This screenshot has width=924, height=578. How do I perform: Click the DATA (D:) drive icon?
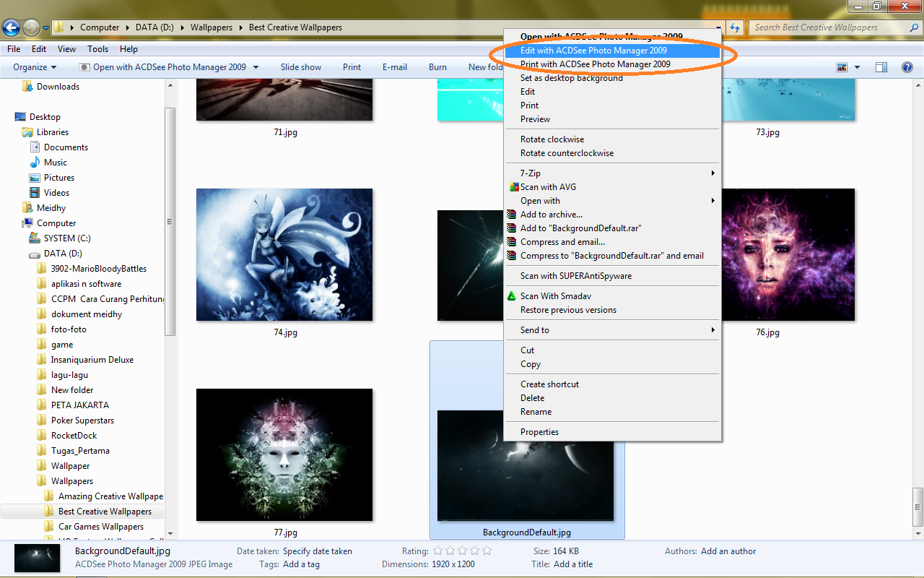point(35,254)
